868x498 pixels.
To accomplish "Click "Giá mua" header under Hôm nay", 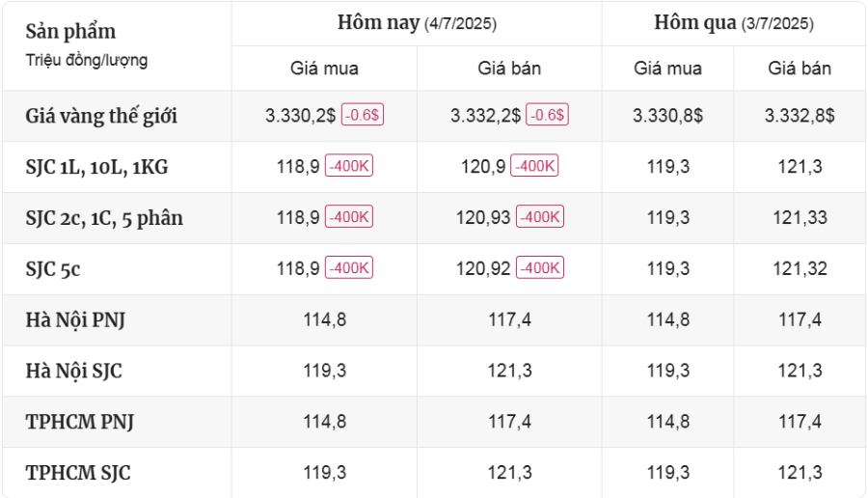I will (324, 69).
